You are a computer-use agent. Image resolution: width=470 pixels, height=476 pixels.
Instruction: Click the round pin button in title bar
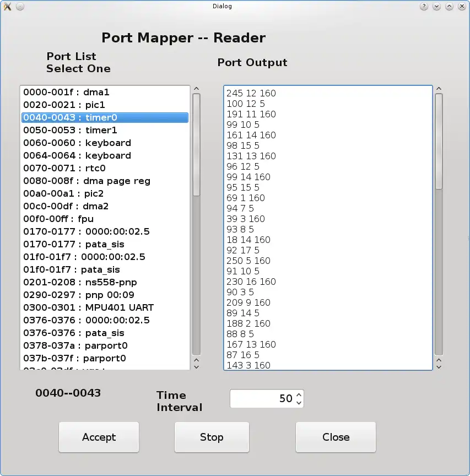point(20,7)
